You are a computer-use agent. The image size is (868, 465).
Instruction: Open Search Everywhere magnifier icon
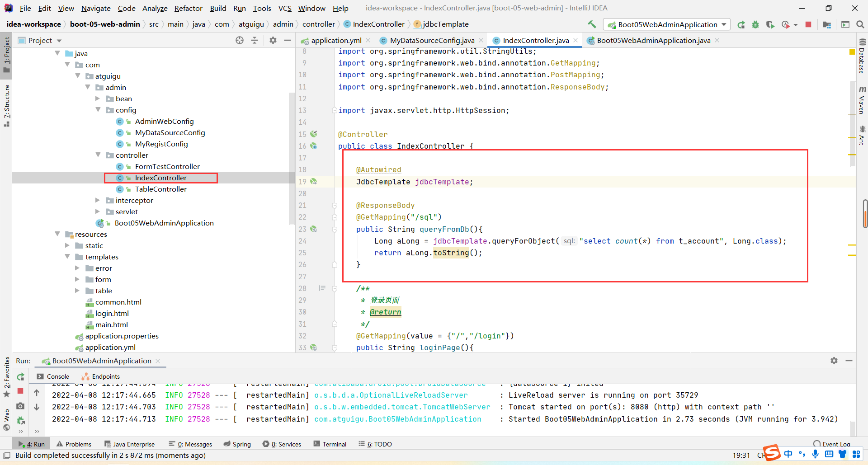click(x=860, y=24)
